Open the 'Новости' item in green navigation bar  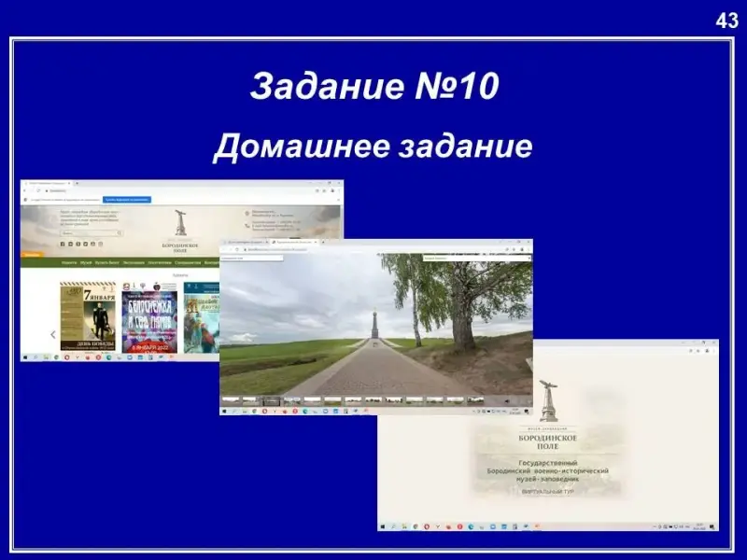(x=69, y=263)
